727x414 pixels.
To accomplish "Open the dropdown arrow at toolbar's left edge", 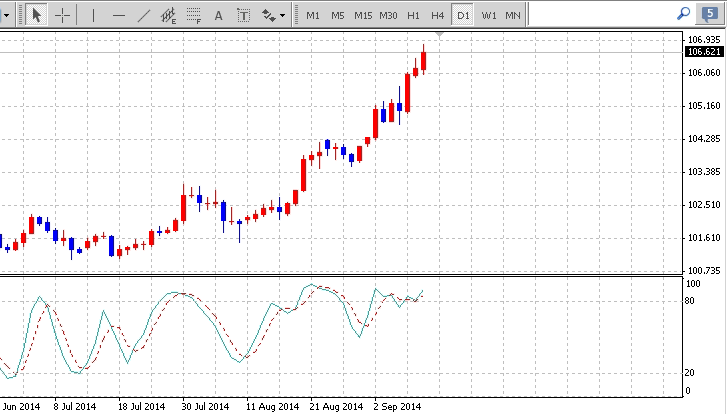I will (x=6, y=15).
